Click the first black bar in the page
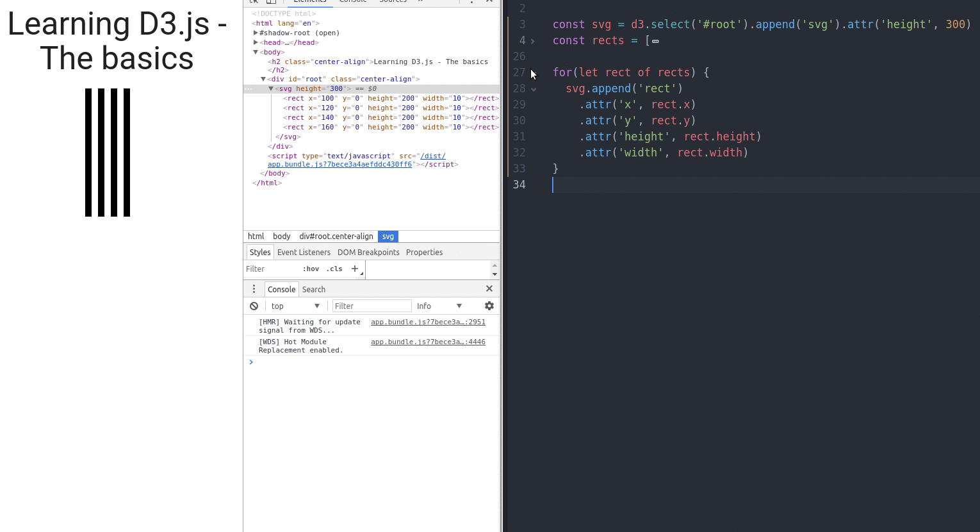The width and height of the screenshot is (980, 532). [88, 153]
